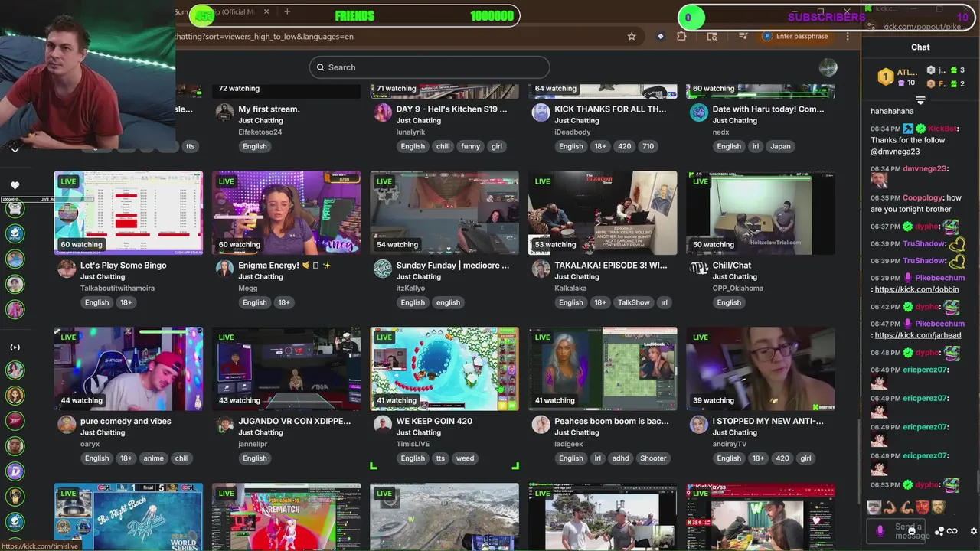
Task: Click the purple microphone icon in chat
Action: click(880, 530)
